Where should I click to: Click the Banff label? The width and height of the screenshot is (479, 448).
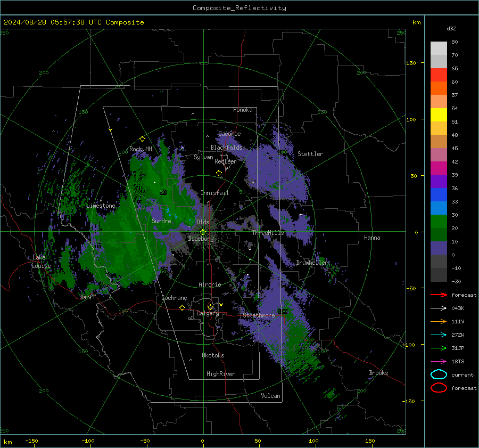[x=88, y=297]
